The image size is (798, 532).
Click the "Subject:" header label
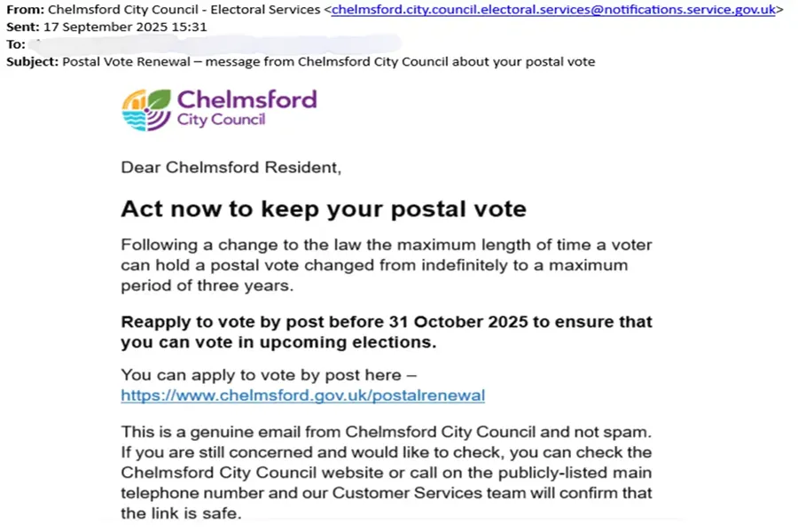pyautogui.click(x=32, y=61)
